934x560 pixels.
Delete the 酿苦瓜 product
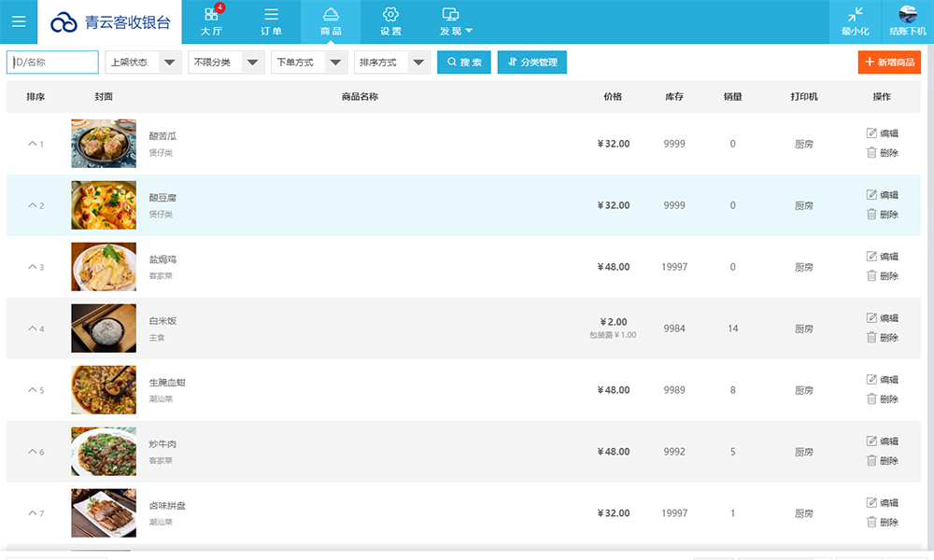tap(883, 153)
